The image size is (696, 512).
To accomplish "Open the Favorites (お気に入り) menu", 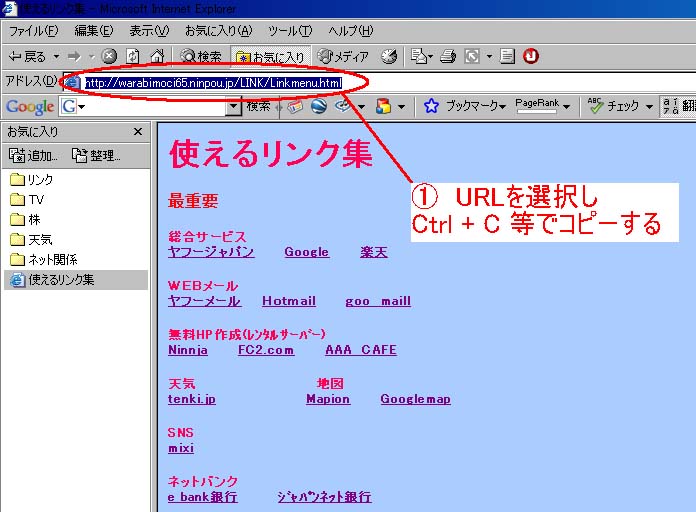I will click(x=218, y=31).
